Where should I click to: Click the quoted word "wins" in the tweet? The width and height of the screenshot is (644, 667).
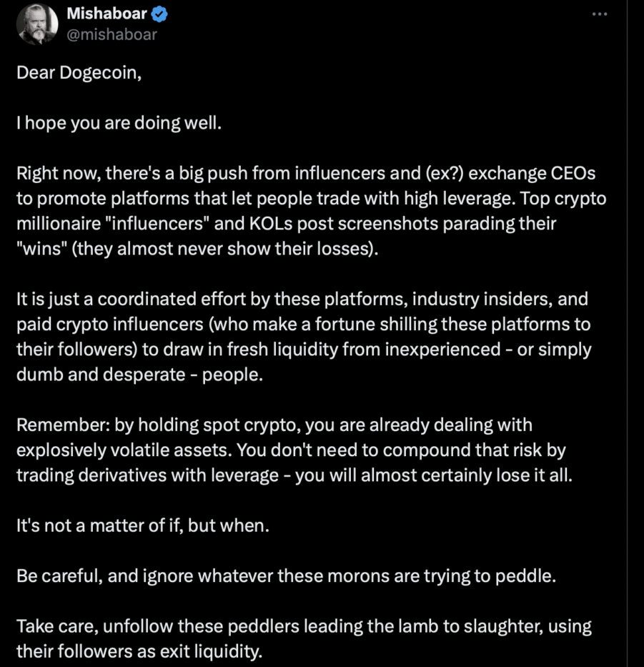(x=44, y=247)
